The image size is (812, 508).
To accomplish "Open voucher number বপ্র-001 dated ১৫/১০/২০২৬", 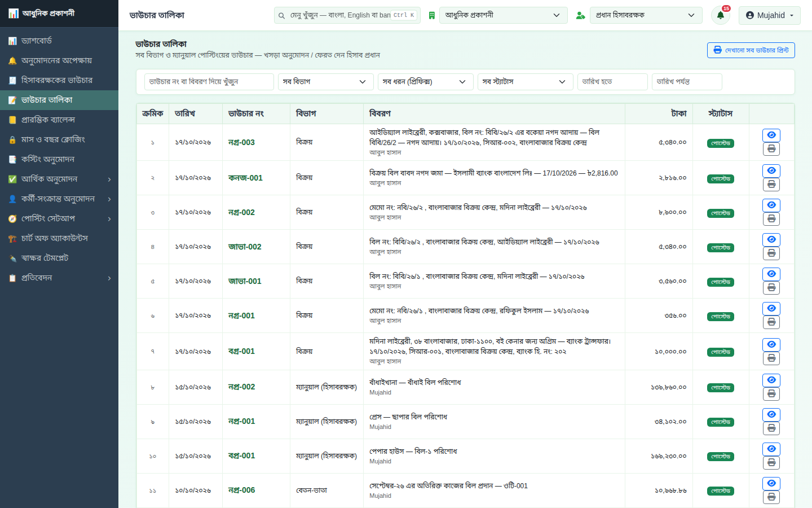I will coord(241,456).
